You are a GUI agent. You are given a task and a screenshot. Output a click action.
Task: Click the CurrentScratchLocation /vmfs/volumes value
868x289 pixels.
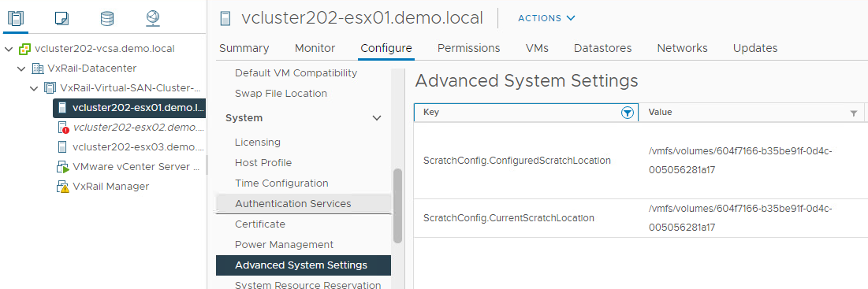click(x=740, y=217)
